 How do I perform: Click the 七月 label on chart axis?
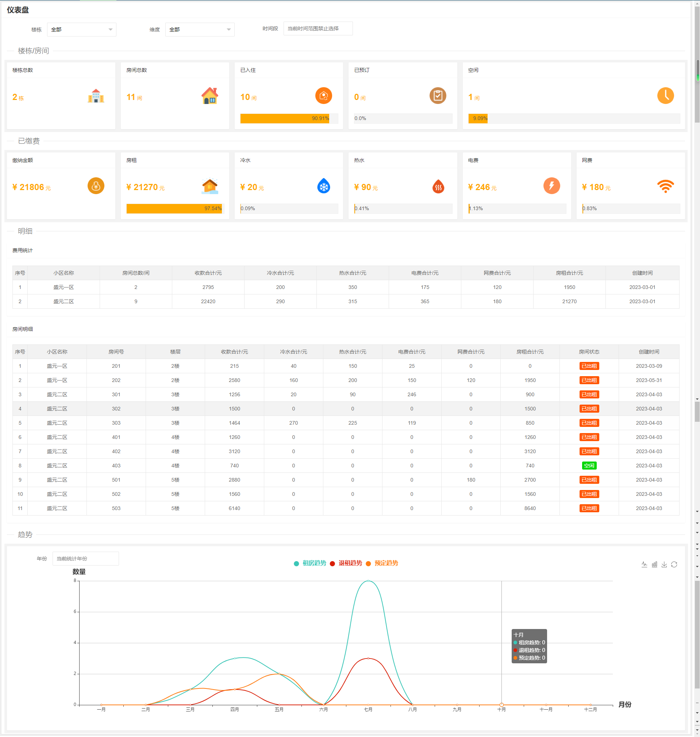click(x=368, y=709)
